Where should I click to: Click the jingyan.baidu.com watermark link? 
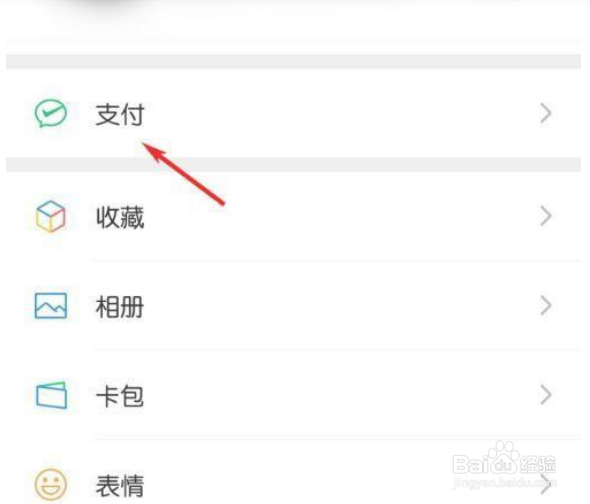[x=504, y=482]
